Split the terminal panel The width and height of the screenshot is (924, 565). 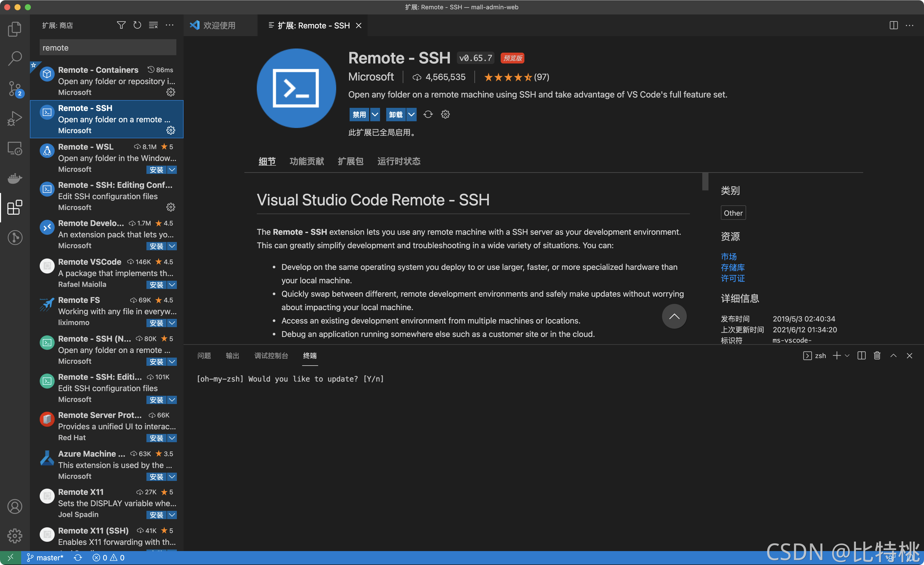coord(861,356)
